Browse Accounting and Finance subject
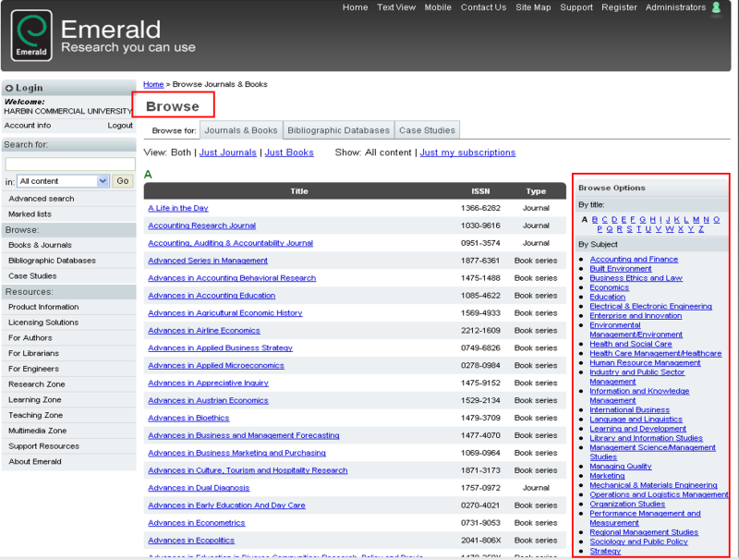Screen dimensions: 739x560 coord(634,260)
